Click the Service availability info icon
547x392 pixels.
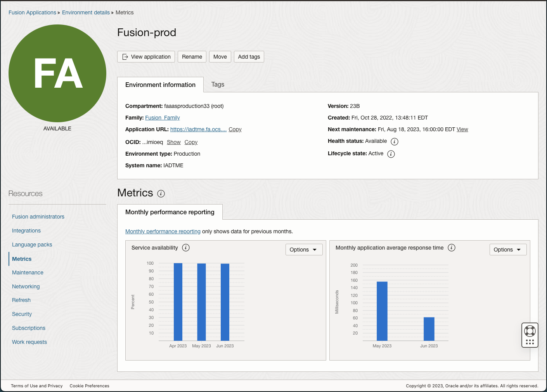coord(185,247)
